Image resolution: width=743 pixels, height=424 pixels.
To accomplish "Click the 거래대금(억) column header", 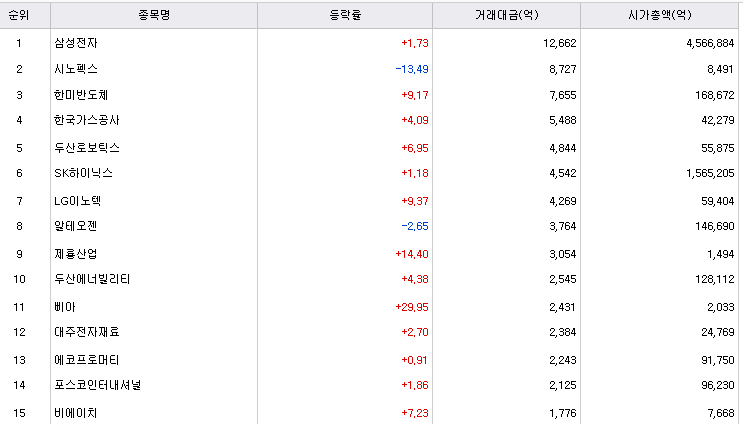I will pyautogui.click(x=507, y=15).
